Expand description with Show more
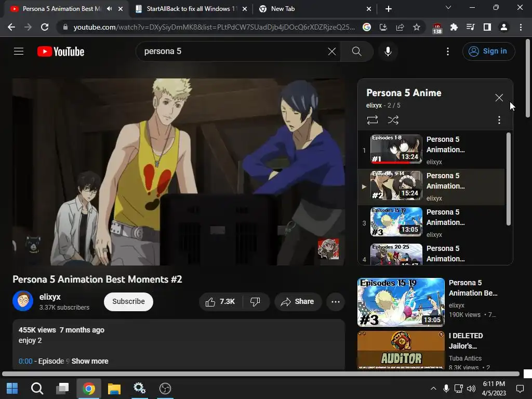532x399 pixels. [x=90, y=361]
